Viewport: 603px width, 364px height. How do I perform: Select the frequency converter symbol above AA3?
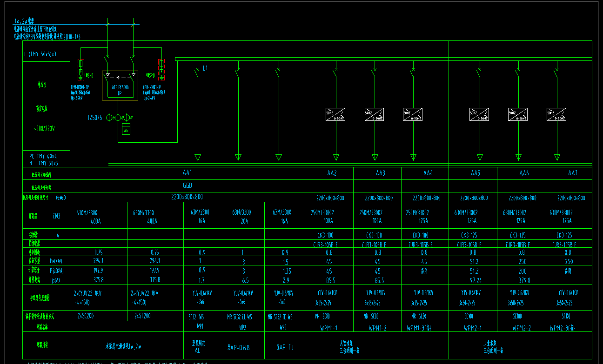point(375,114)
